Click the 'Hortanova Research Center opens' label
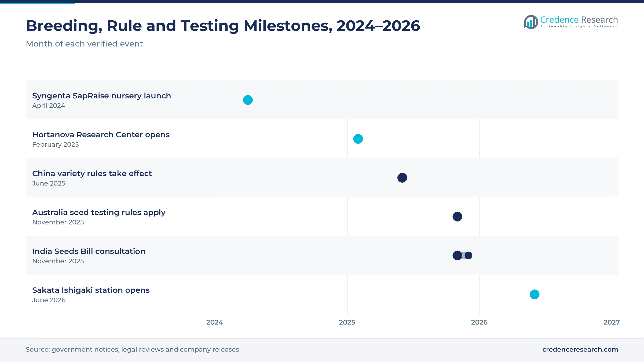This screenshot has width=644, height=362. point(101,135)
